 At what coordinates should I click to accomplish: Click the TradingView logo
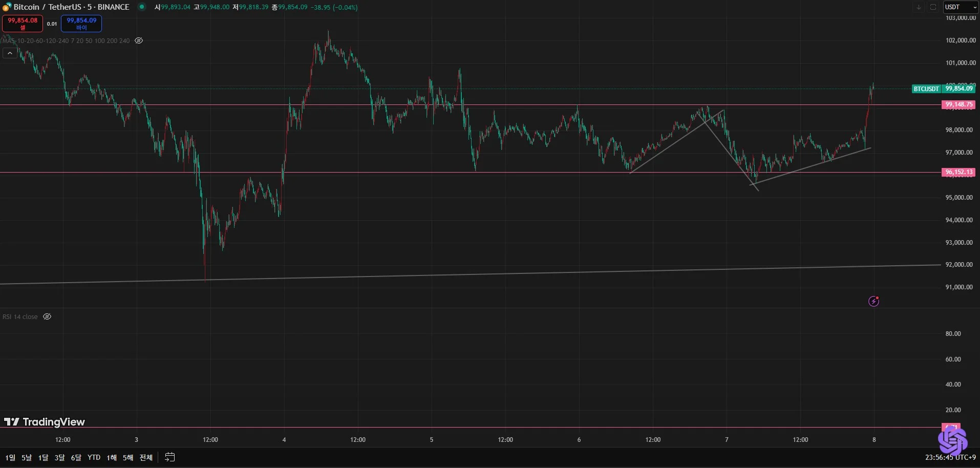pyautogui.click(x=45, y=422)
